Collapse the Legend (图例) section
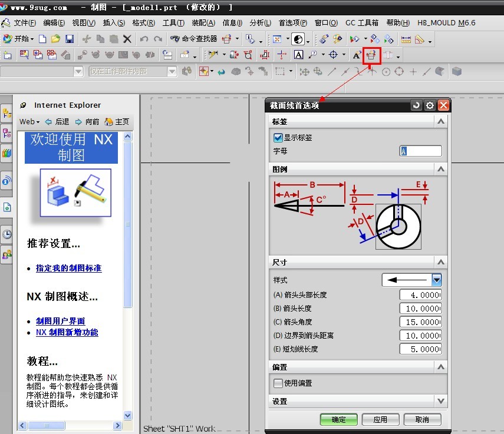The height and width of the screenshot is (434, 504). pyautogui.click(x=441, y=169)
